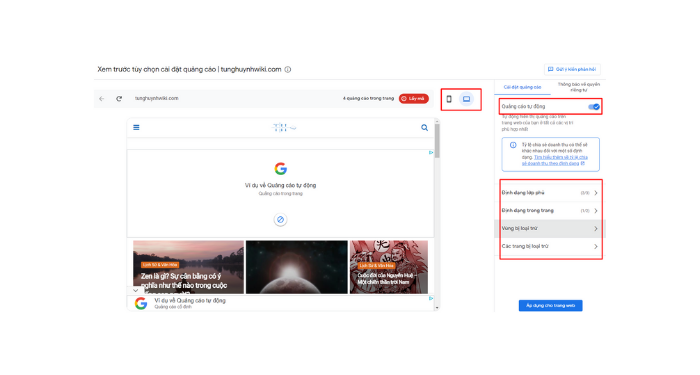
Task: Open Các trang bị loại trừ section
Action: (x=550, y=246)
